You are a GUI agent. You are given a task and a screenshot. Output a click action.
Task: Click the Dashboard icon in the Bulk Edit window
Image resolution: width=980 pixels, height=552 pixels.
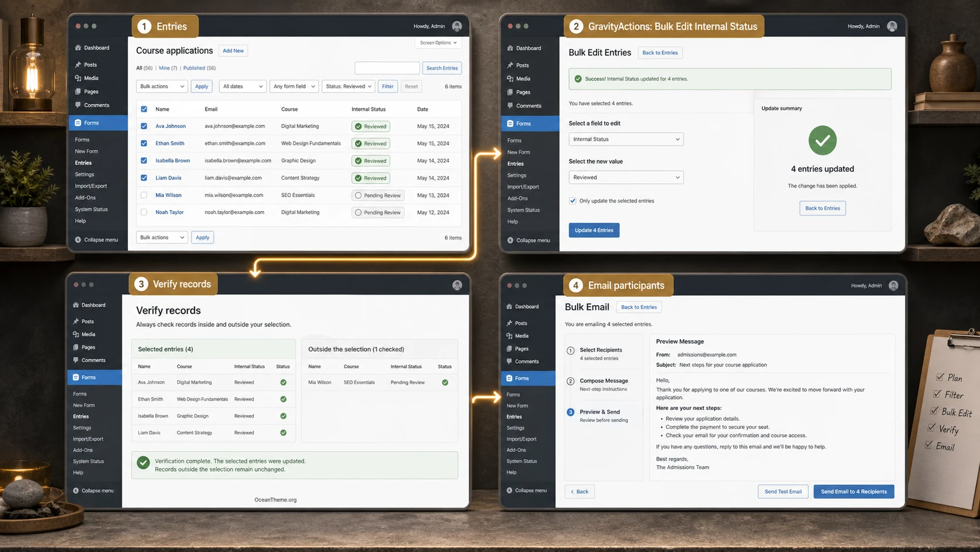pos(510,48)
